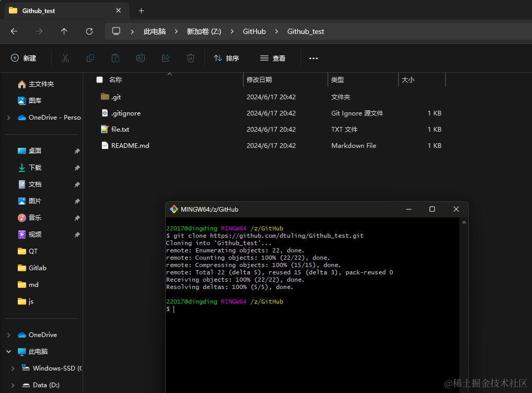This screenshot has width=532, height=393.
Task: Click the Delete trash icon
Action: (191, 58)
